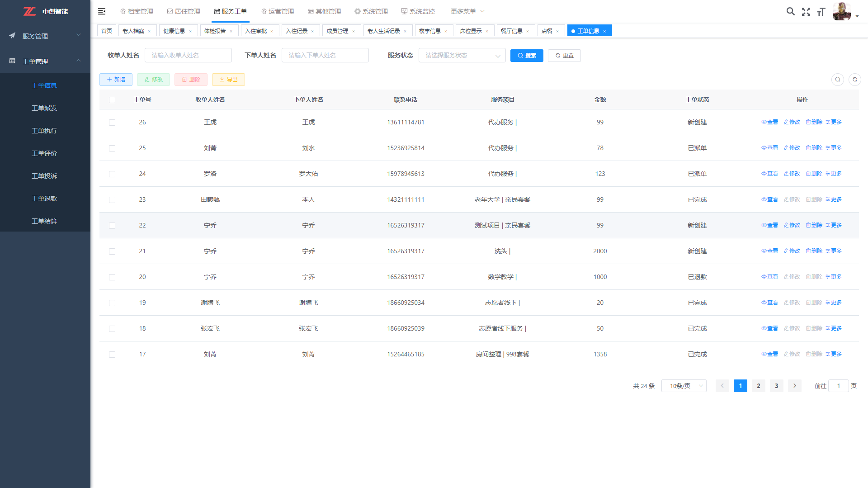Open the 10条/页 page size dropdown
This screenshot has width=868, height=488.
684,386
